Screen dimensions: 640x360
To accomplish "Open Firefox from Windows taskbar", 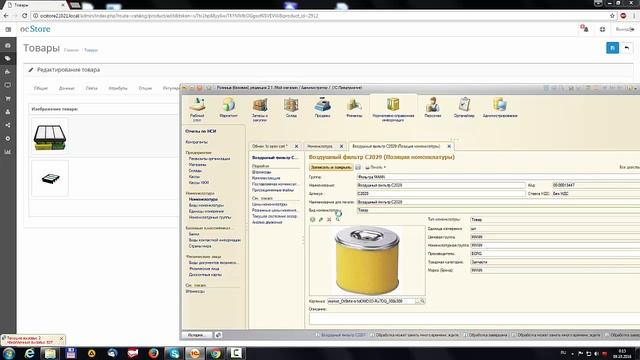I will pos(153,353).
